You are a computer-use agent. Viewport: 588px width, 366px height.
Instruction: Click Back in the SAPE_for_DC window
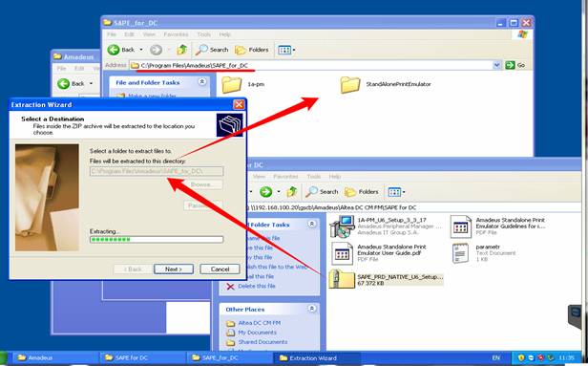(120, 50)
